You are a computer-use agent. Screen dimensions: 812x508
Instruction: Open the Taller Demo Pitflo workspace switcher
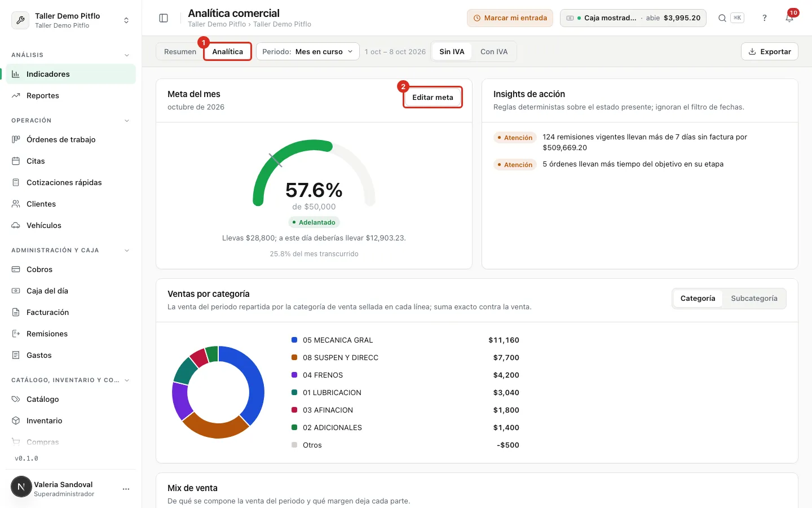tap(71, 20)
